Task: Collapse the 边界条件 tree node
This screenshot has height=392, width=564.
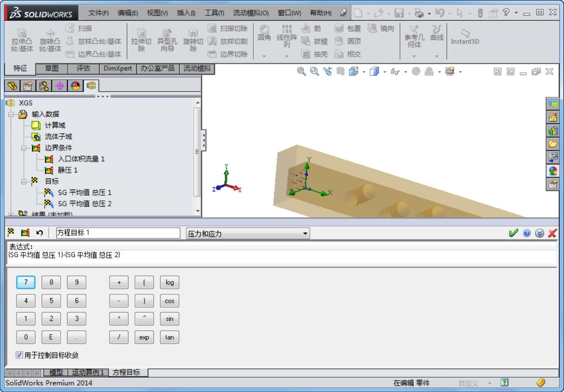Action: tap(24, 148)
